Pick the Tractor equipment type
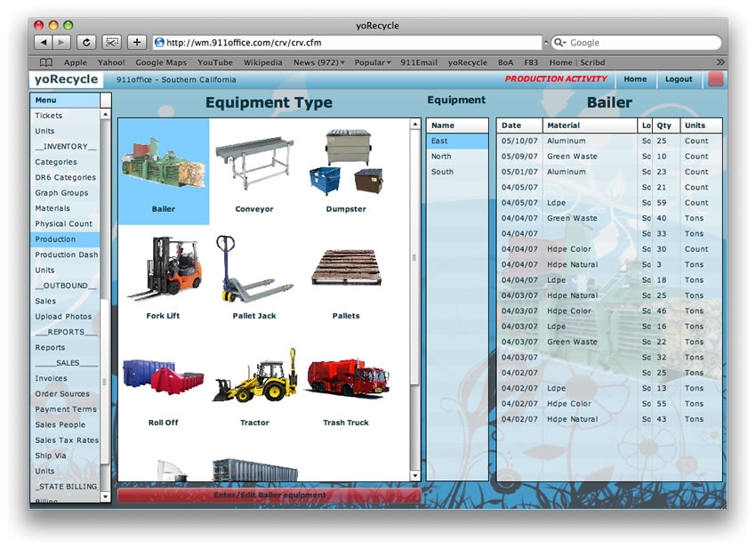This screenshot has height=549, width=756. click(254, 375)
